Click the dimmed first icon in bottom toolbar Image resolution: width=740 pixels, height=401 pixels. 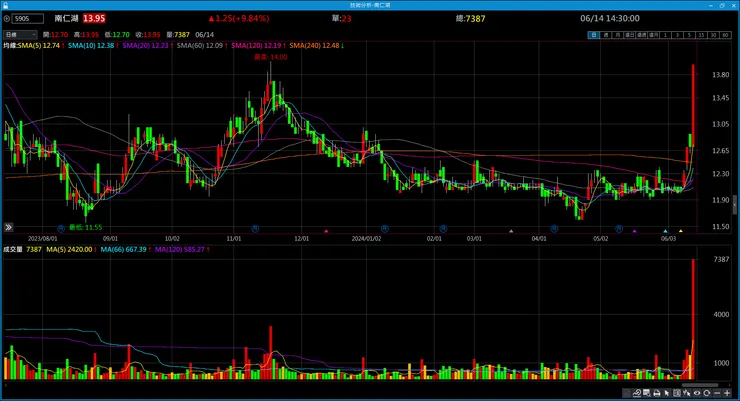627,393
